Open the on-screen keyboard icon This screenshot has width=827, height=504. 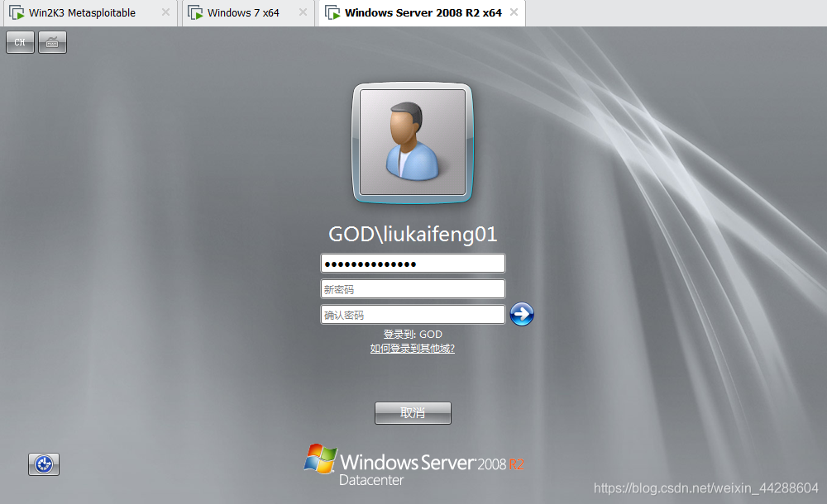(52, 42)
